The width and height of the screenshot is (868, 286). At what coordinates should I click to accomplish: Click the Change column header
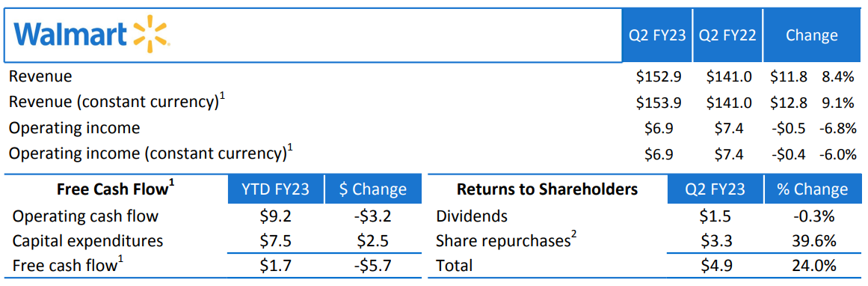pyautogui.click(x=811, y=35)
